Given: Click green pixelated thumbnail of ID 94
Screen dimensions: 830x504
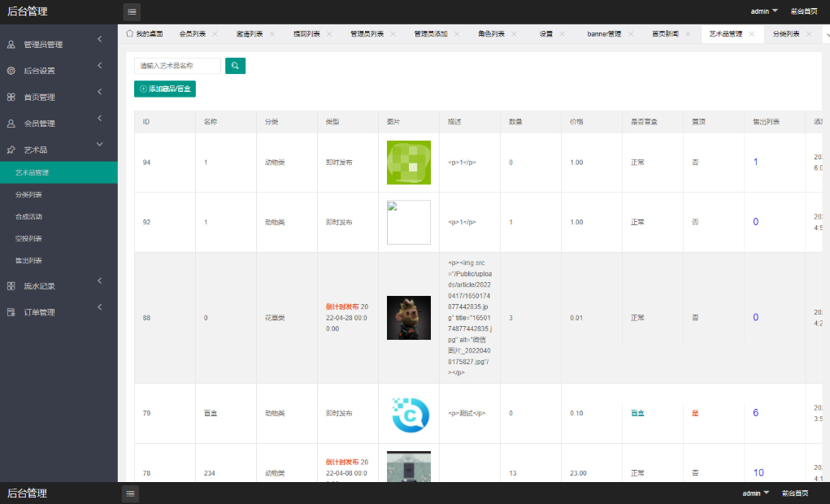Looking at the screenshot, I should 409,163.
